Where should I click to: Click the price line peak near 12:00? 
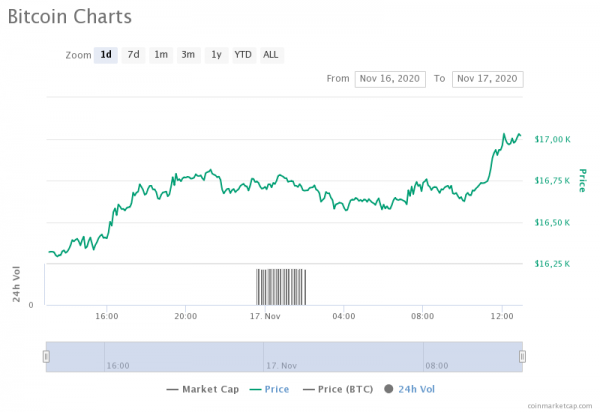tap(504, 134)
